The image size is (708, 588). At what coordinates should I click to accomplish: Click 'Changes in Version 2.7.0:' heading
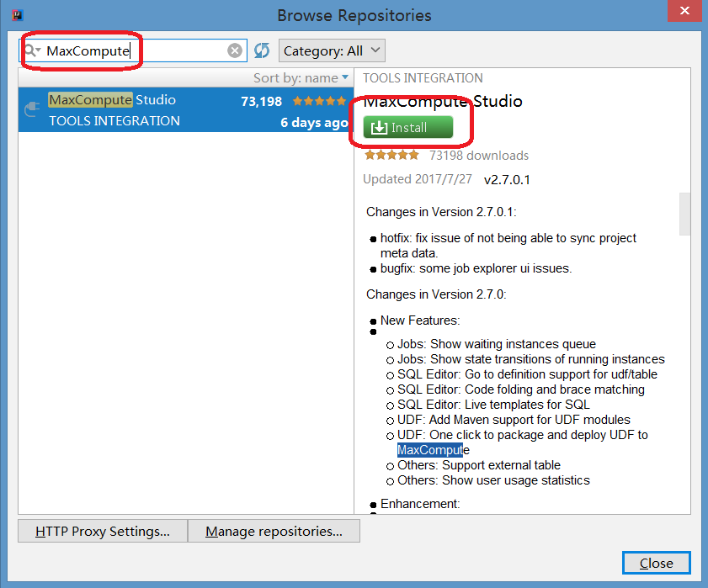click(436, 294)
